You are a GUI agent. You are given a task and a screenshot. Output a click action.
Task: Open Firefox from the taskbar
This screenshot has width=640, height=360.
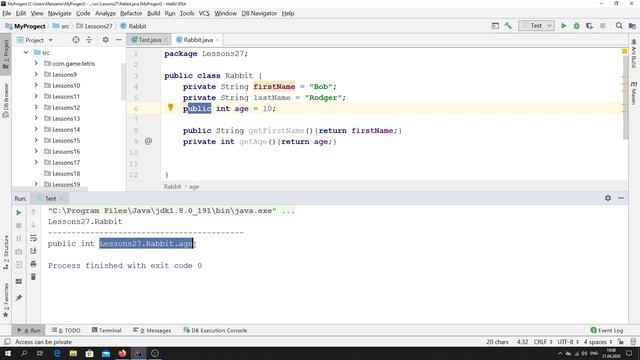[122, 353]
